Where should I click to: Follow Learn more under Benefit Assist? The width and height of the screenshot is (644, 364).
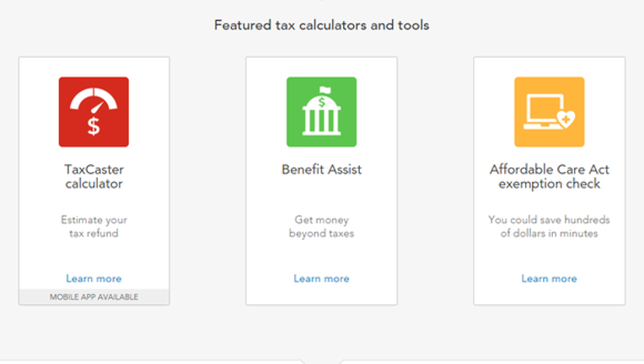point(322,279)
